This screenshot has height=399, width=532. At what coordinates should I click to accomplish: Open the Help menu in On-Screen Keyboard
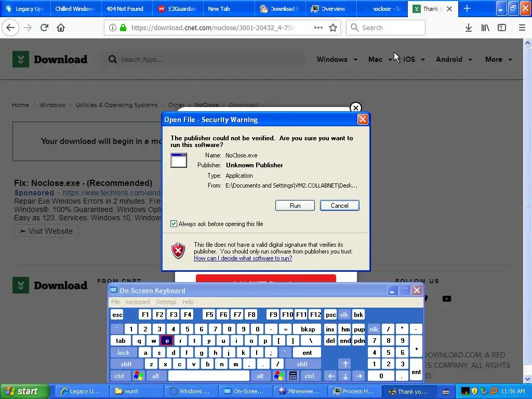pos(188,302)
